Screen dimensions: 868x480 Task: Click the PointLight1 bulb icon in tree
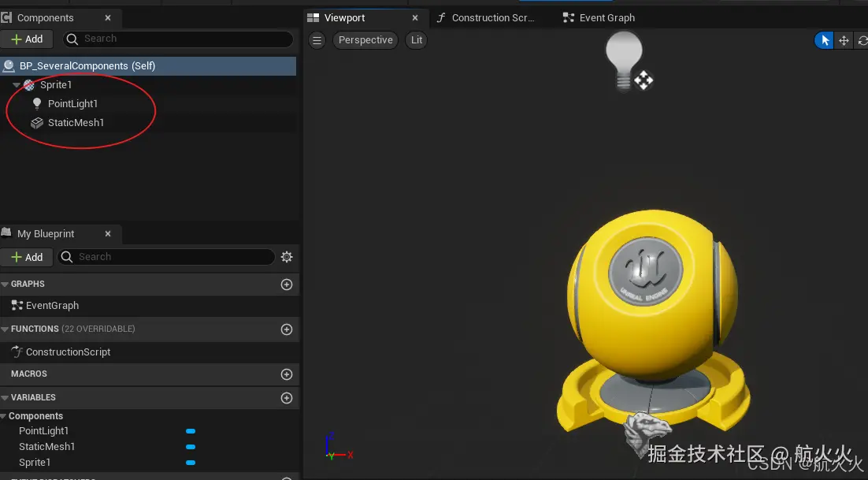coord(37,103)
